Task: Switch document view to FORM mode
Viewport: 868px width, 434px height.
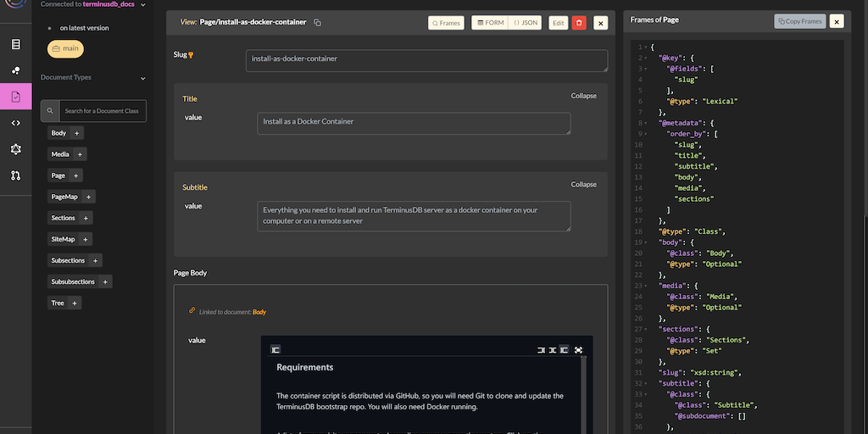Action: tap(489, 23)
